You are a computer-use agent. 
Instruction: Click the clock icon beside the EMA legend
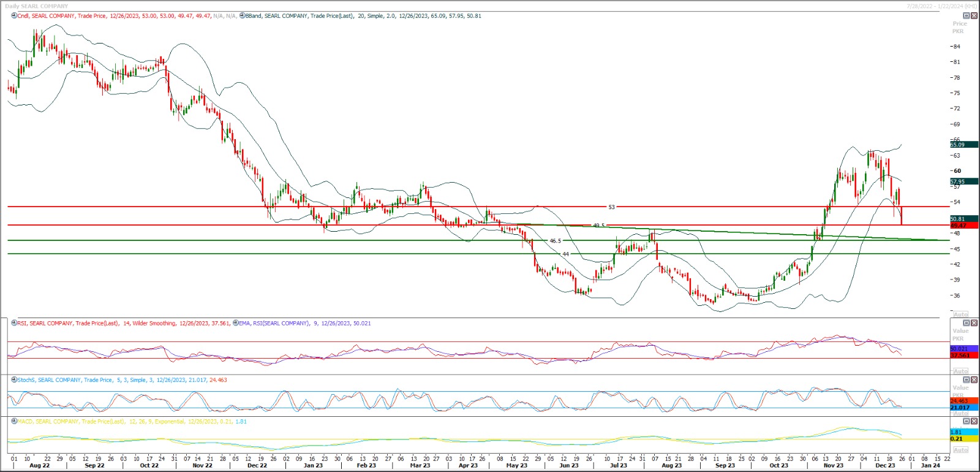click(x=236, y=323)
